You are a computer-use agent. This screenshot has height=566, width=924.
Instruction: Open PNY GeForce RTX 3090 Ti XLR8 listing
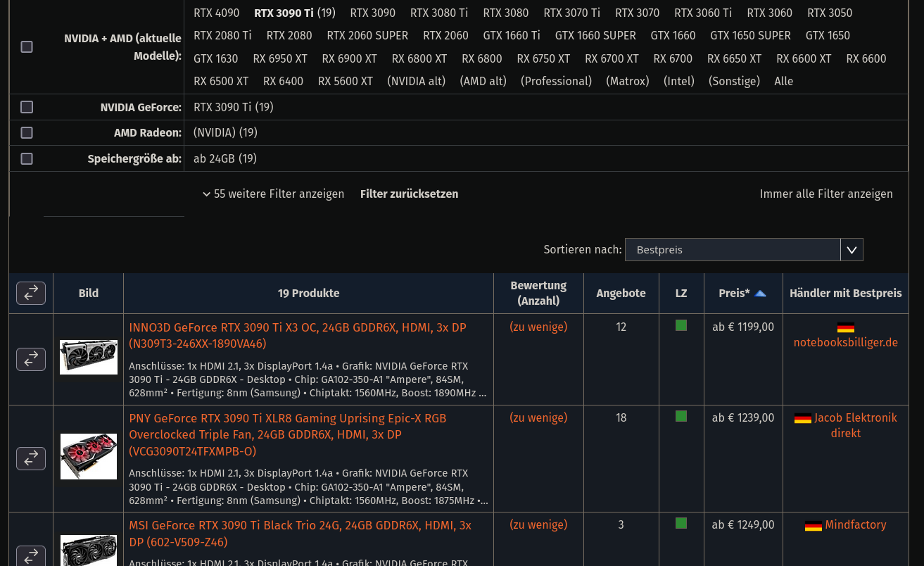point(288,435)
